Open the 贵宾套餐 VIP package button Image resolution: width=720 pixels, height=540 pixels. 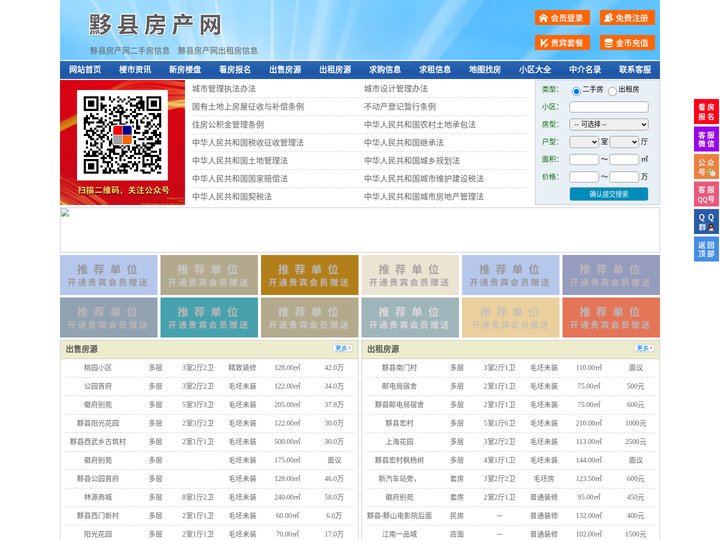click(562, 43)
